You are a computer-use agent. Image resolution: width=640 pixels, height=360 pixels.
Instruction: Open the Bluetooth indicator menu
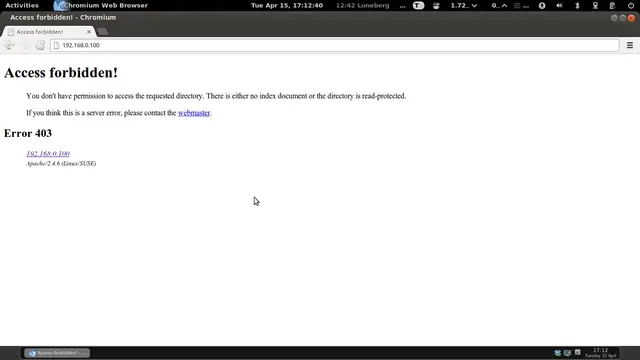(x=577, y=5)
